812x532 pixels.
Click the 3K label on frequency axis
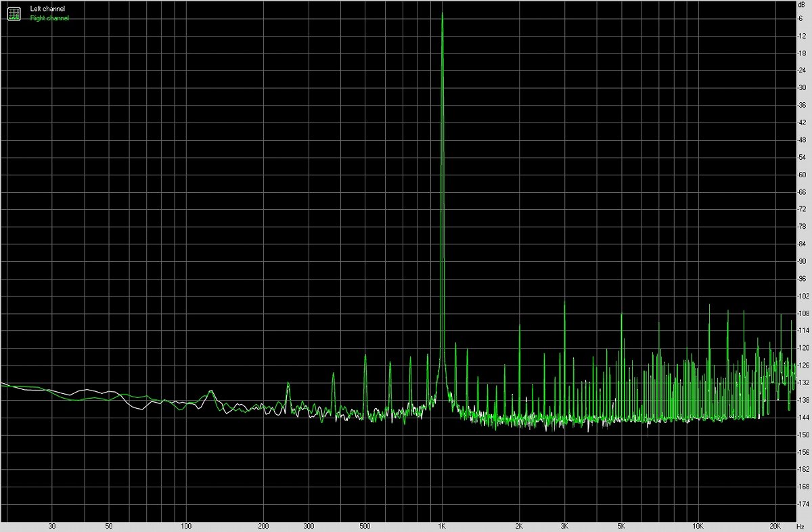[x=564, y=526]
